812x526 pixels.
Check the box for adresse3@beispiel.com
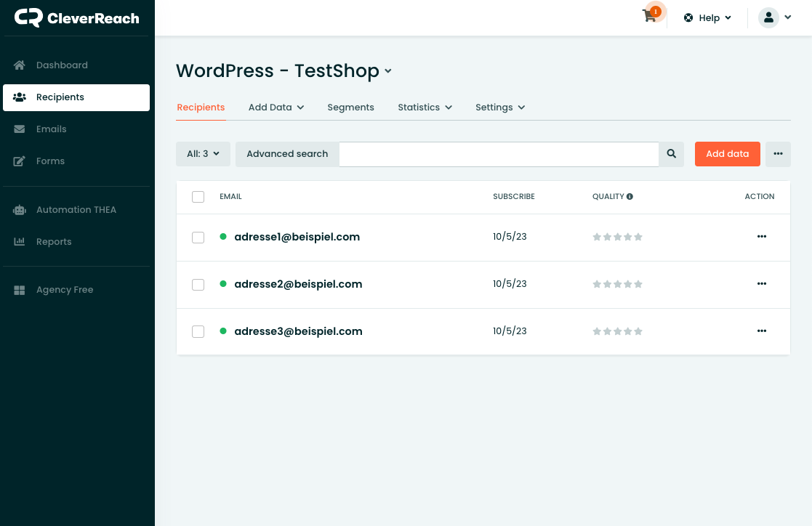coord(198,332)
